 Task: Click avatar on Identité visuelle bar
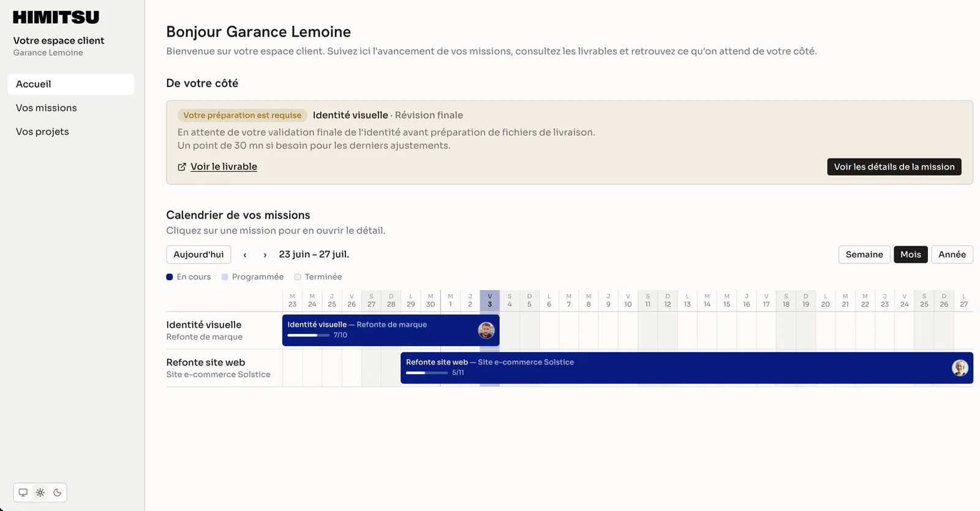[486, 330]
